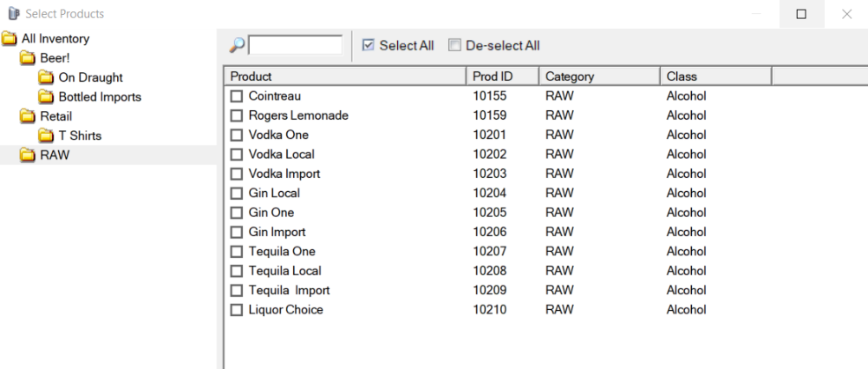Screen dimensions: 868x369
Task: Click the product name Cointreau
Action: pos(275,96)
